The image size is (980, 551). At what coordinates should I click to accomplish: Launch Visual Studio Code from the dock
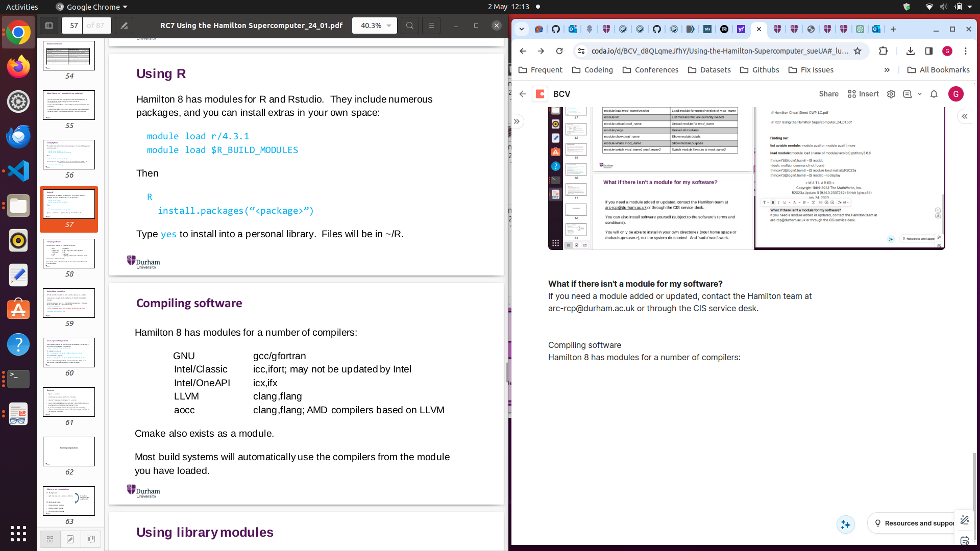coord(18,171)
